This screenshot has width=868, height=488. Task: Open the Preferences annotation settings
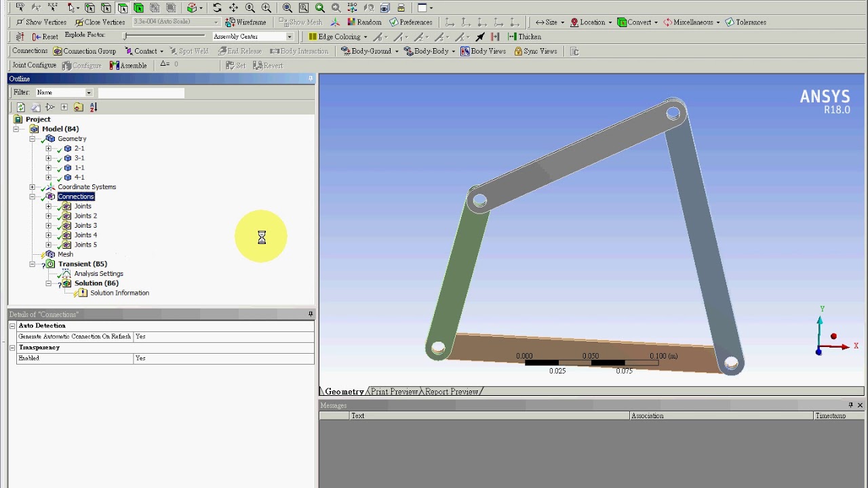pos(410,22)
